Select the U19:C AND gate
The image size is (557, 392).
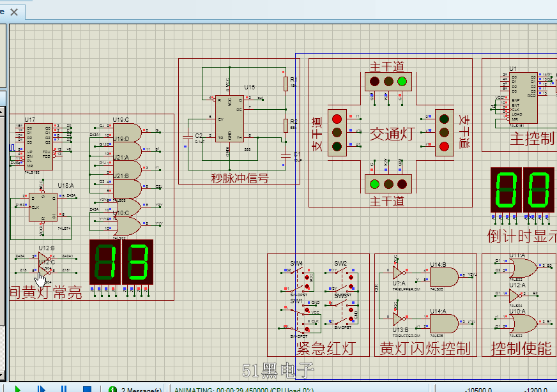(127, 132)
